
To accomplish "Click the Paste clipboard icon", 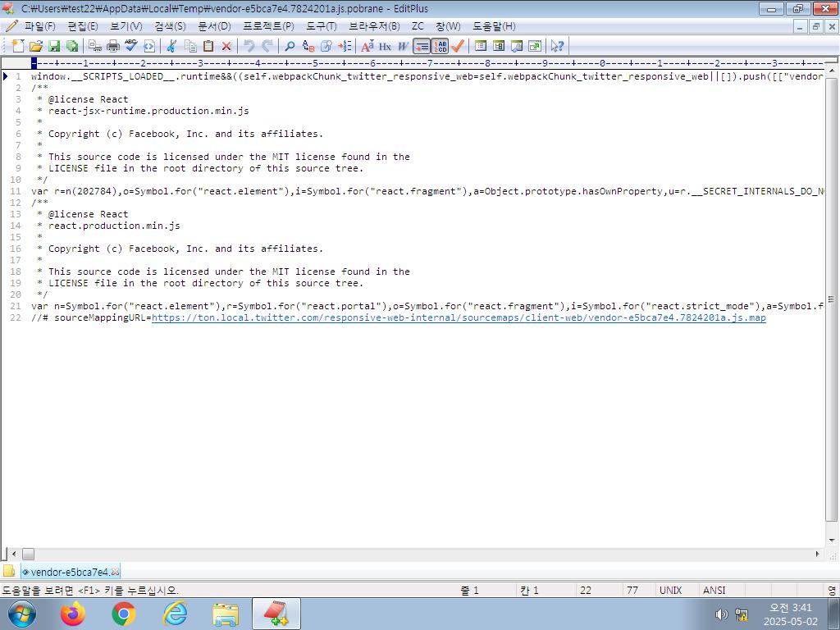I will pyautogui.click(x=208, y=46).
